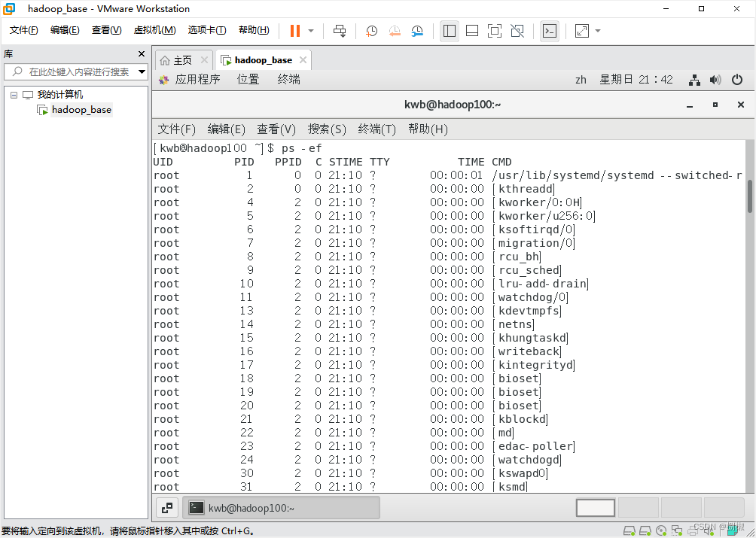Image resolution: width=756 pixels, height=538 pixels.
Task: Click the Unity mode toolbar icon
Action: tap(517, 31)
